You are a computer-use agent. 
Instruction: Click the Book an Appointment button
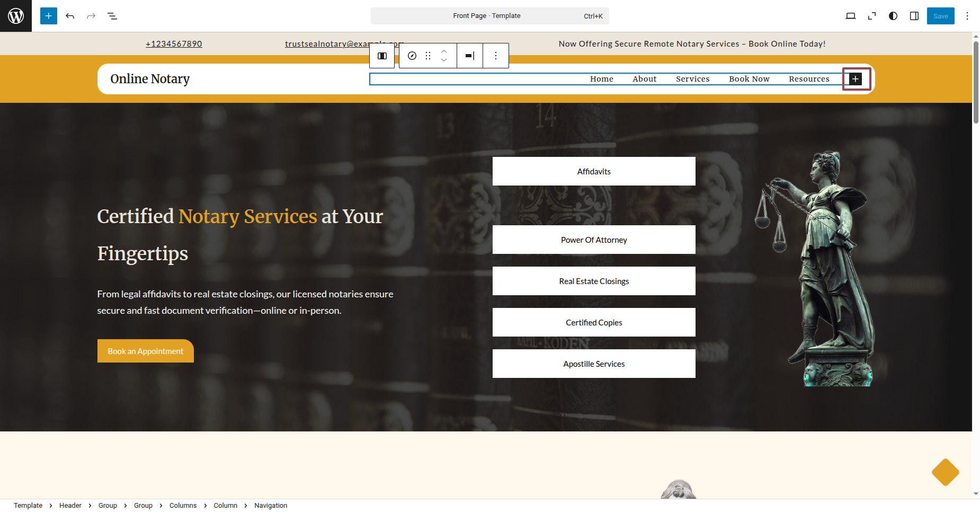pos(146,351)
